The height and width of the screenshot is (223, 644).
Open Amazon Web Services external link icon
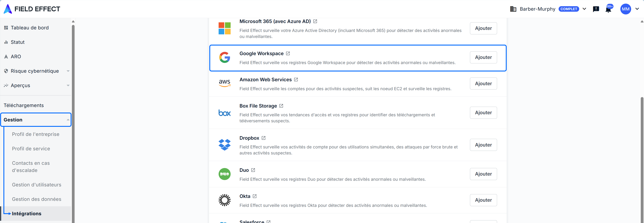point(296,80)
